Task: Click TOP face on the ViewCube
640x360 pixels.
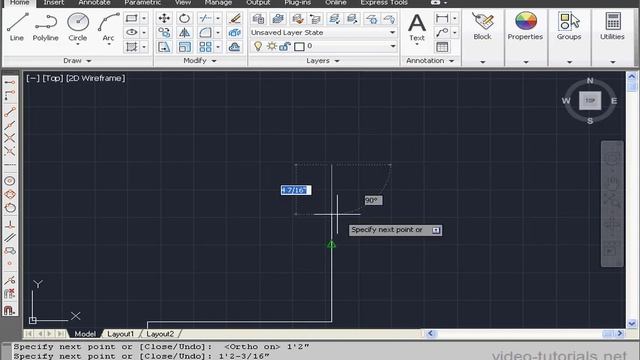Action: (x=590, y=100)
